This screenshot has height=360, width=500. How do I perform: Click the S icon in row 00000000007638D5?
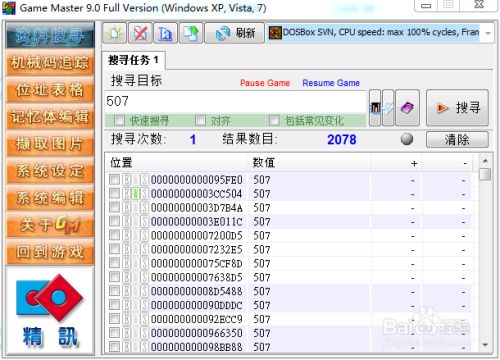click(144, 277)
